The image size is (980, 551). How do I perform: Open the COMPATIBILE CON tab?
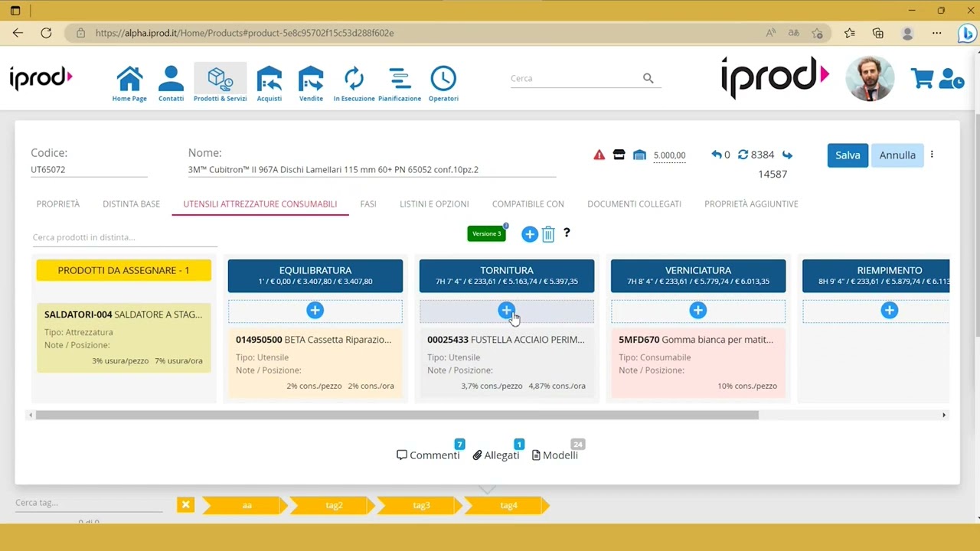tap(528, 204)
